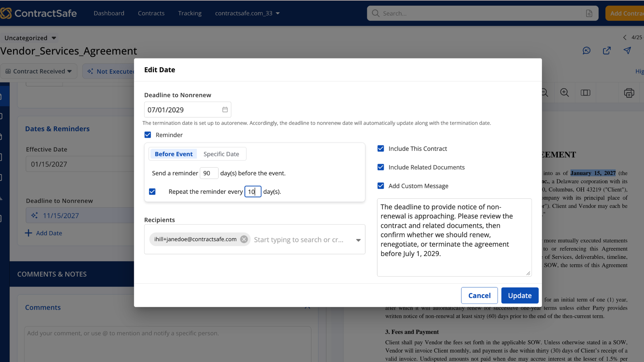
Task: Go to Dashboard in top navigation
Action: point(109,13)
